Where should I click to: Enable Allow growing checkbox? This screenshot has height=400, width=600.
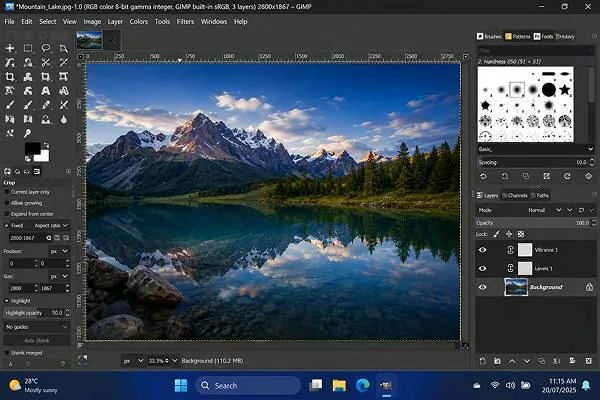tap(7, 203)
